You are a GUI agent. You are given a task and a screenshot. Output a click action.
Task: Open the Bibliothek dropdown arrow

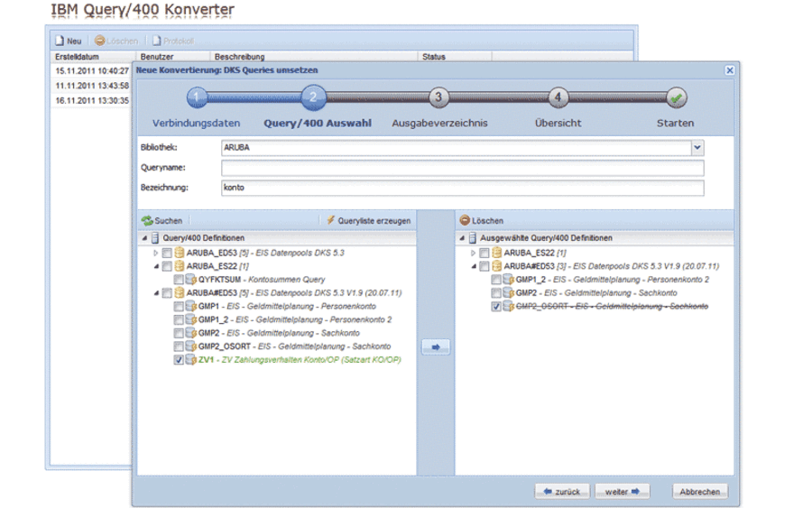pos(697,148)
